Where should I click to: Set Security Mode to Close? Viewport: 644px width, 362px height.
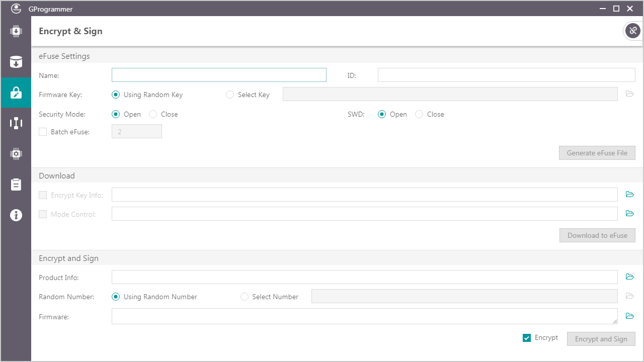coord(153,114)
